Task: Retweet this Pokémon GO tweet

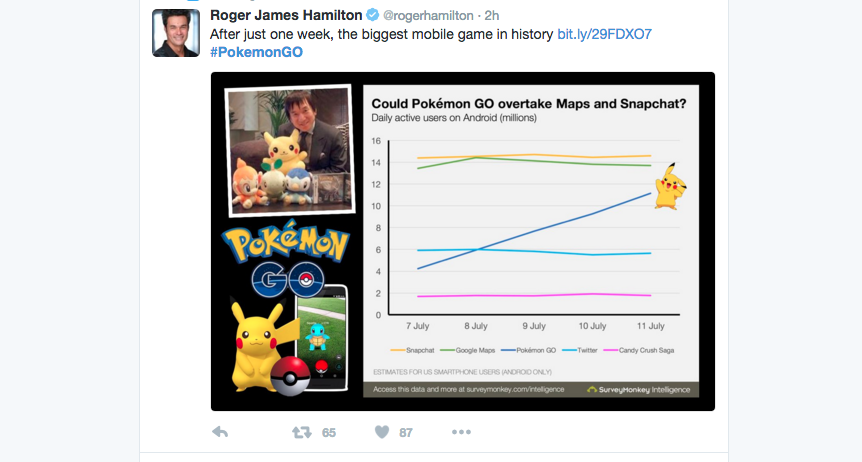Action: click(x=301, y=432)
